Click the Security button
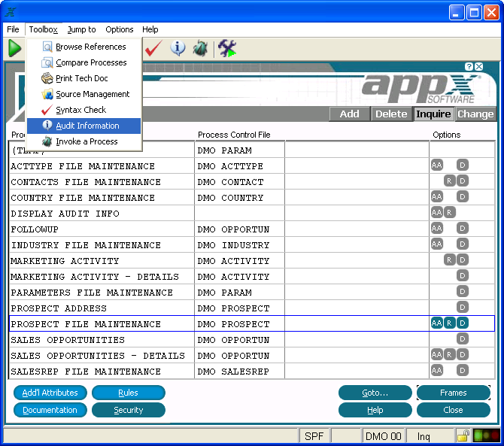The image size is (504, 446). 128,410
